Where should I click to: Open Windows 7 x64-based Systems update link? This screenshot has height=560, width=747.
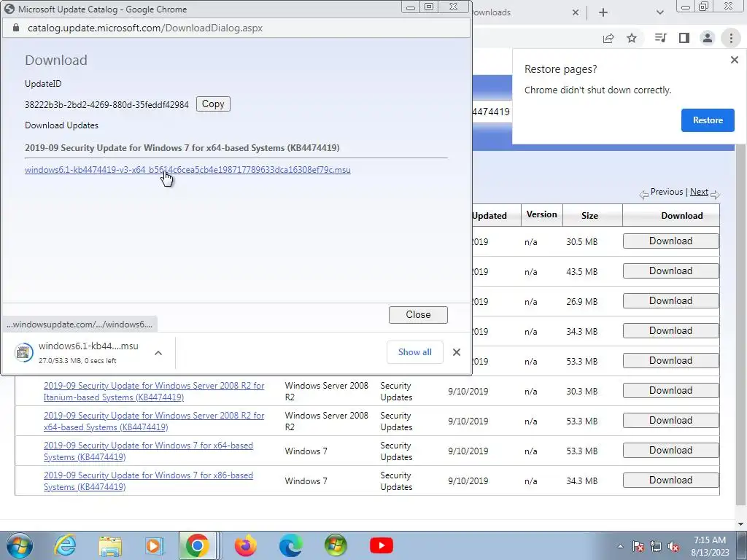(x=148, y=451)
